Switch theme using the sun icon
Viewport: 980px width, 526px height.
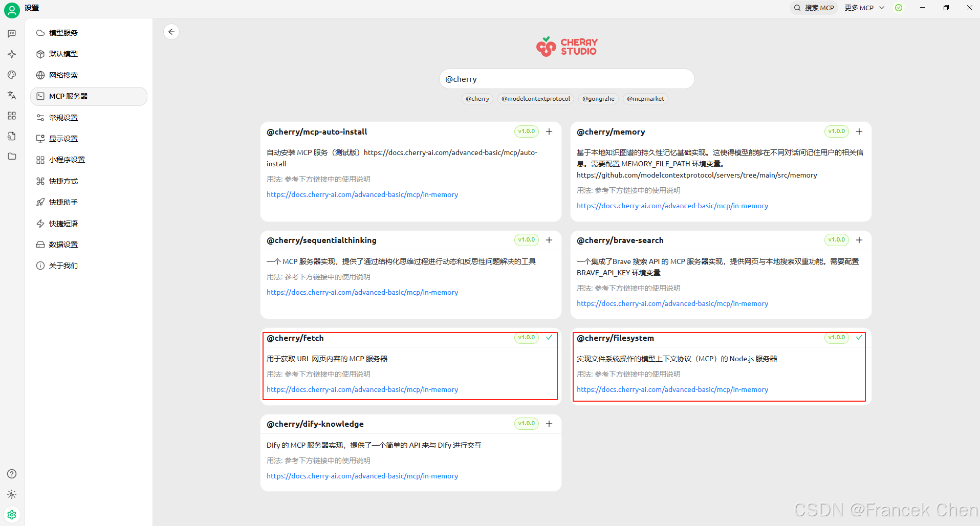tap(12, 494)
